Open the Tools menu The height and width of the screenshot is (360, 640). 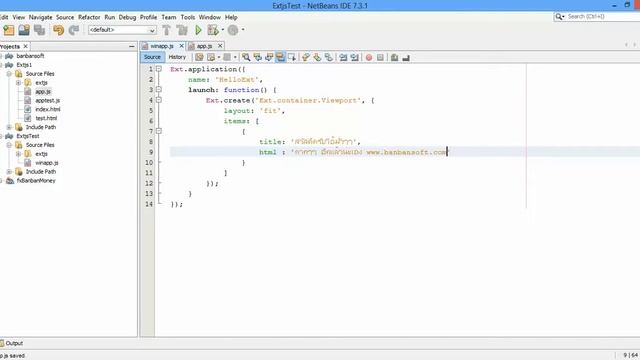pos(188,17)
